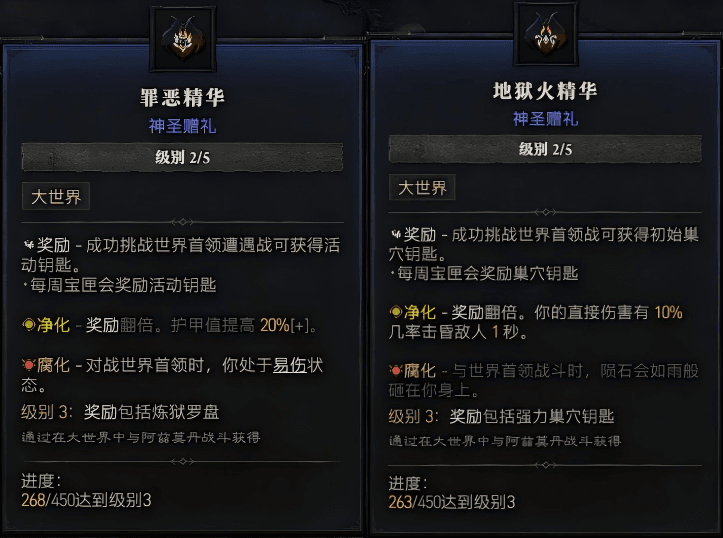Viewport: 723px width, 538px height.
Task: Click the 净化 icon in the 罪恶精华 panel
Action: click(28, 325)
